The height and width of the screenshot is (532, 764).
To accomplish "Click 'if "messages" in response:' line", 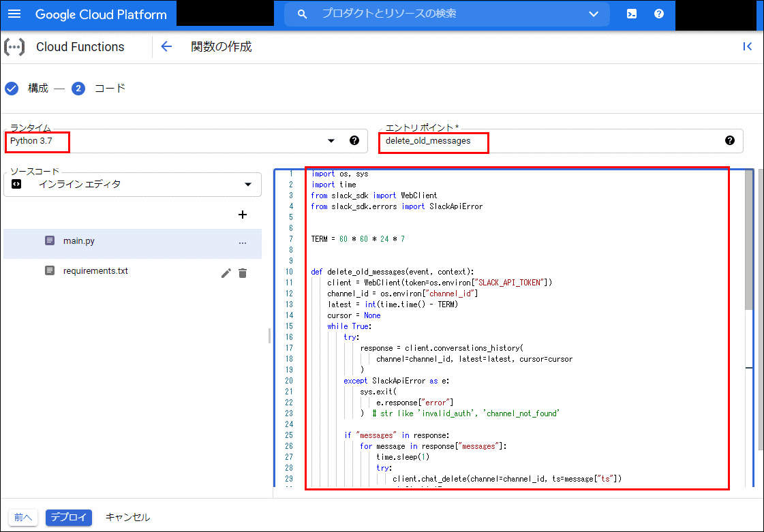I will tap(397, 435).
